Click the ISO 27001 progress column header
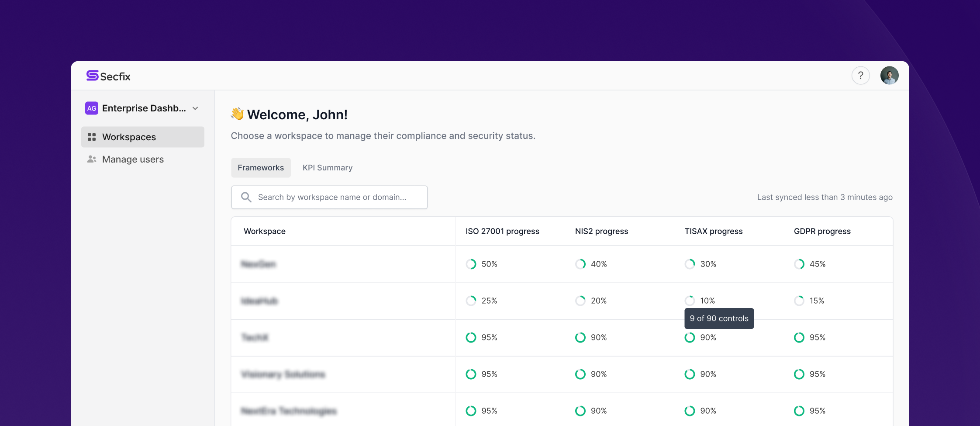The height and width of the screenshot is (426, 980). pyautogui.click(x=502, y=232)
